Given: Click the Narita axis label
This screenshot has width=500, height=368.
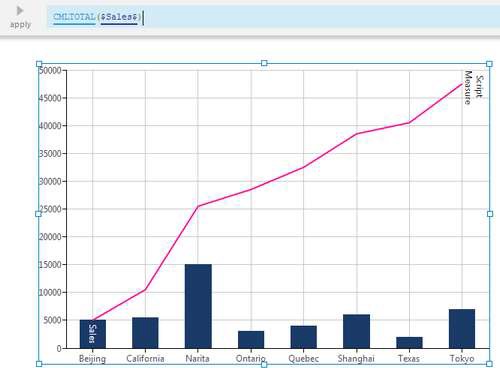Looking at the screenshot, I should (198, 359).
